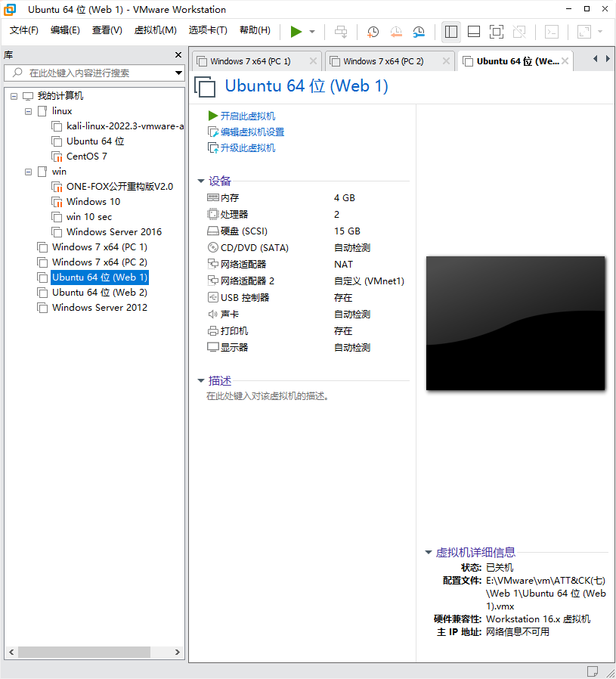This screenshot has height=679, width=616.
Task: Select Windows 7 x64 (PC 2) in library
Action: point(92,262)
